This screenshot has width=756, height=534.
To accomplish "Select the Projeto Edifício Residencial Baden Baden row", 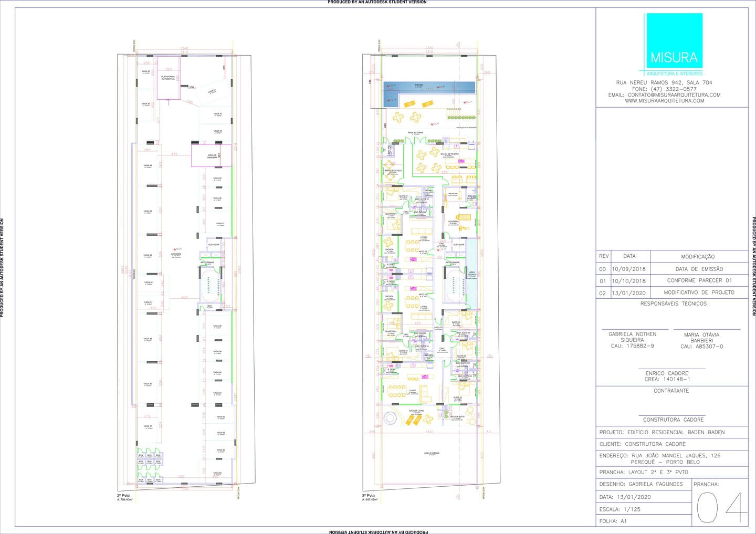I will point(672,432).
